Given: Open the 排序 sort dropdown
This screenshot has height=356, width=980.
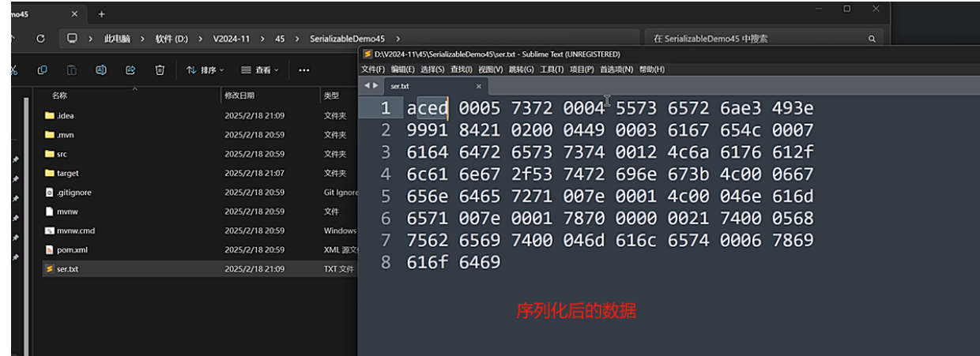Looking at the screenshot, I should [x=205, y=70].
